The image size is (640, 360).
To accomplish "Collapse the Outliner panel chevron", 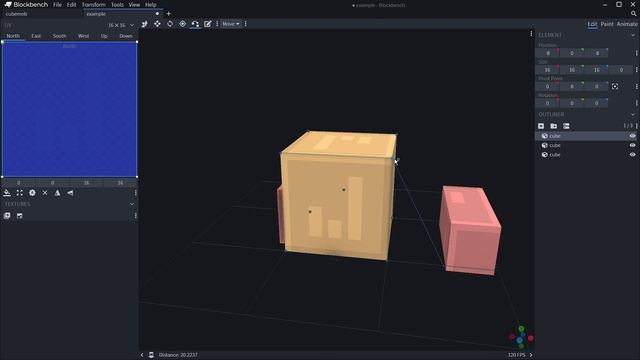I will tap(633, 115).
